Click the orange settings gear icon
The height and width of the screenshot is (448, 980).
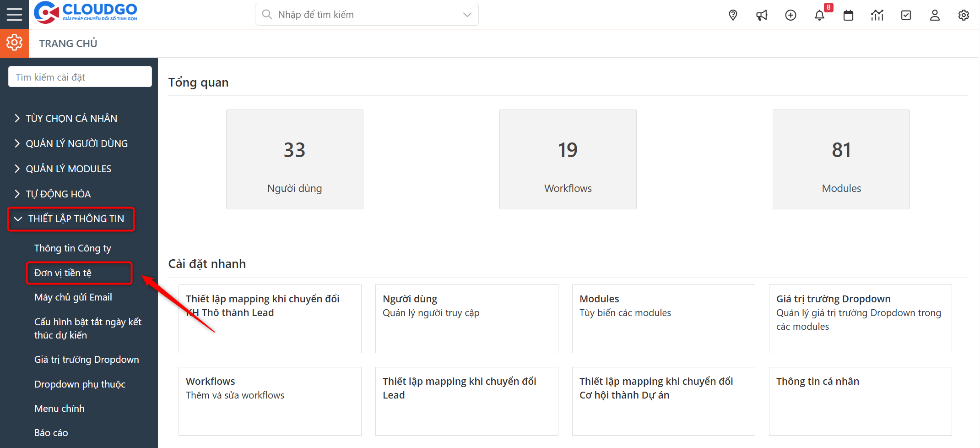(14, 43)
